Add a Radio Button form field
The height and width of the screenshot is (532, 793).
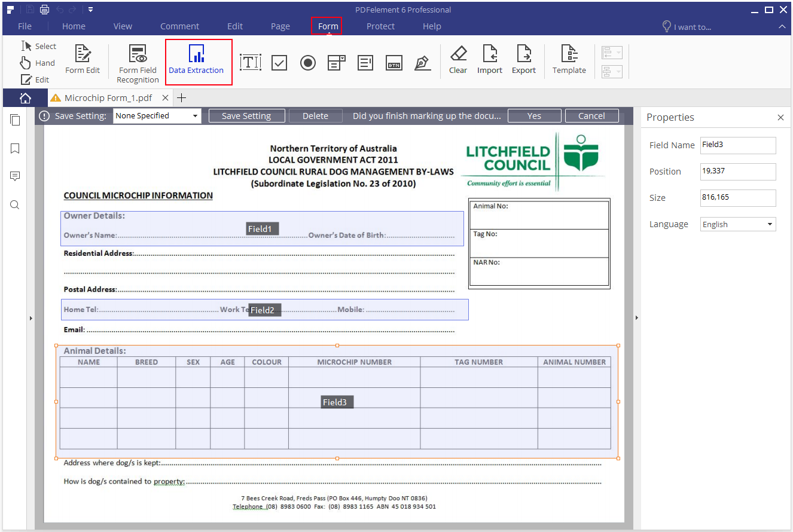[x=308, y=63]
